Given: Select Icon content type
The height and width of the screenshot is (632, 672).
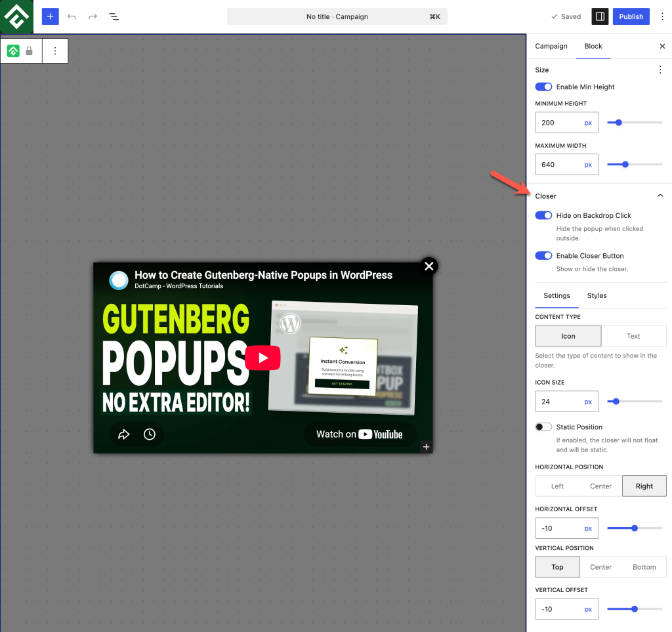Looking at the screenshot, I should [x=568, y=336].
